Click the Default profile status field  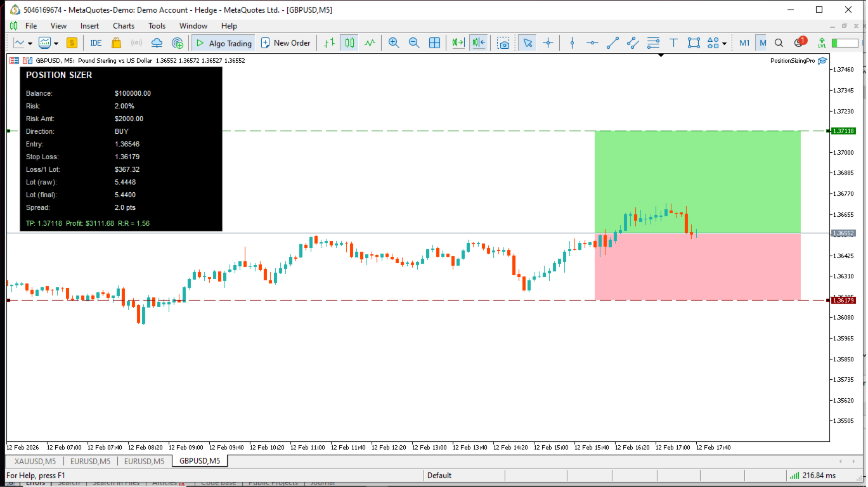(439, 476)
